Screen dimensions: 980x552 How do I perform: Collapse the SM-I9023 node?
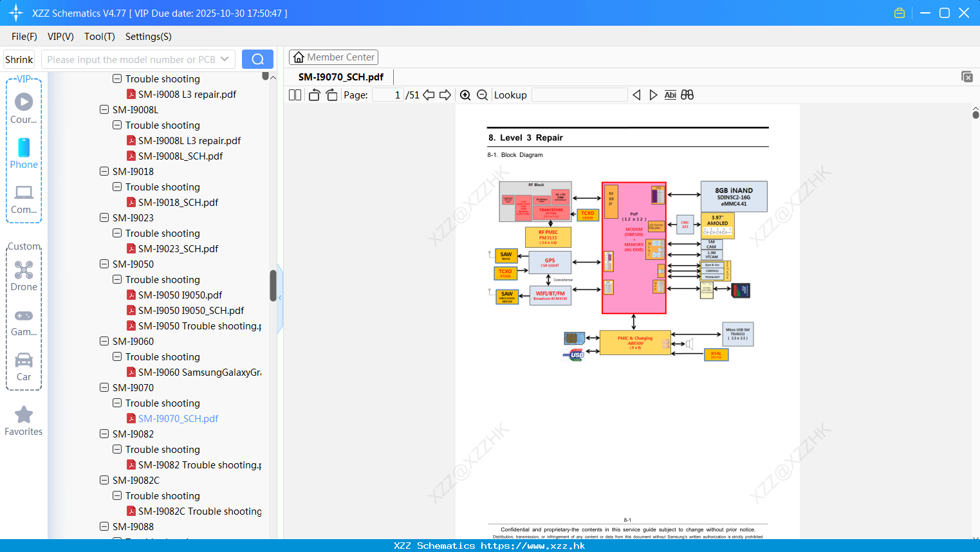coord(104,217)
